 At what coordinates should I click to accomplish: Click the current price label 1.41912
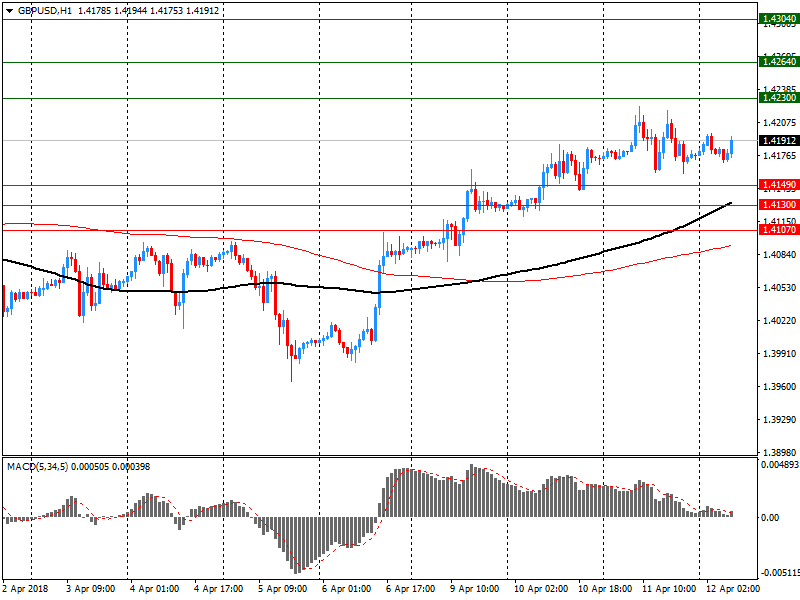click(779, 140)
